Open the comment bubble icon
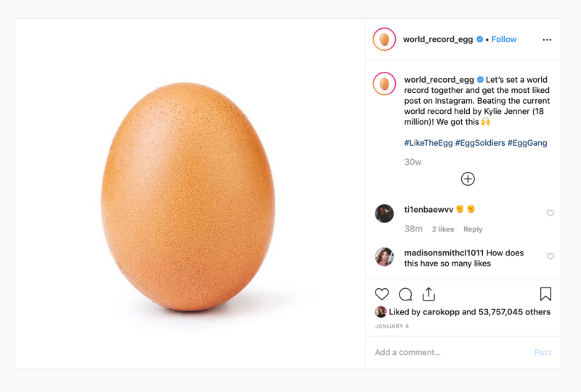Image resolution: width=581 pixels, height=392 pixels. [405, 294]
